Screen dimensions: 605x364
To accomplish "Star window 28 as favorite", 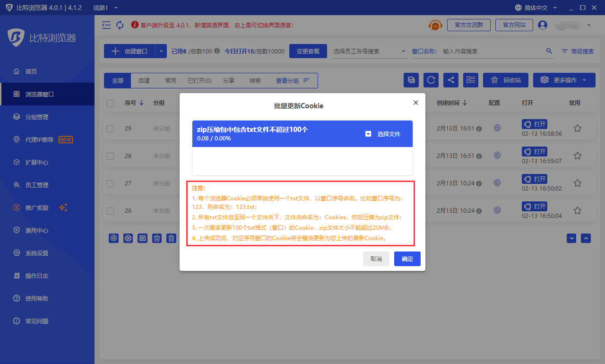I will click(x=577, y=156).
